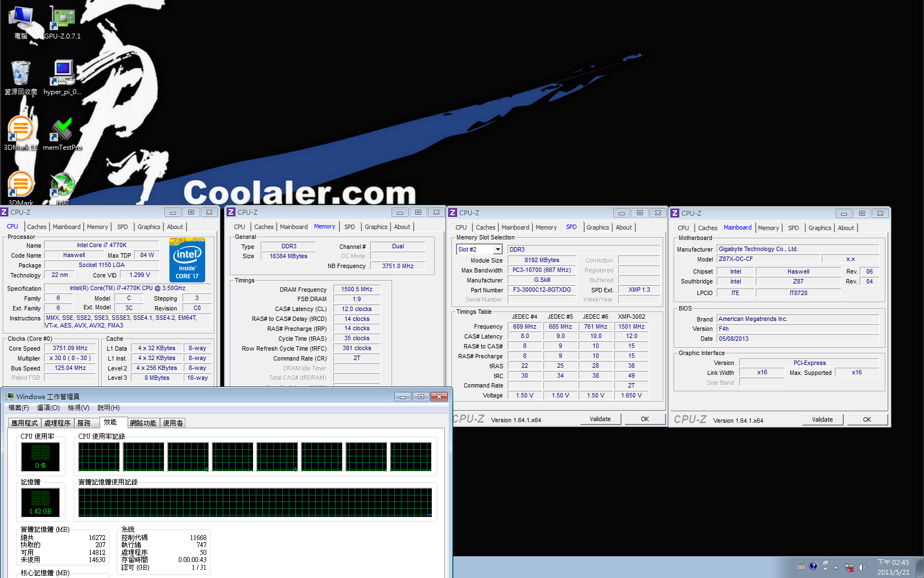This screenshot has height=578, width=924.
Task: Launch the hyper_pi desktop shortcut
Action: pos(62,78)
